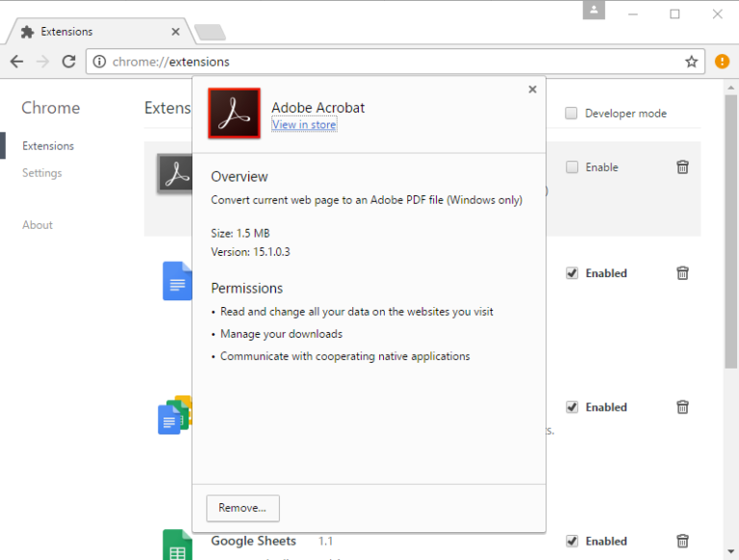Reload the page with the refresh icon

coord(69,62)
